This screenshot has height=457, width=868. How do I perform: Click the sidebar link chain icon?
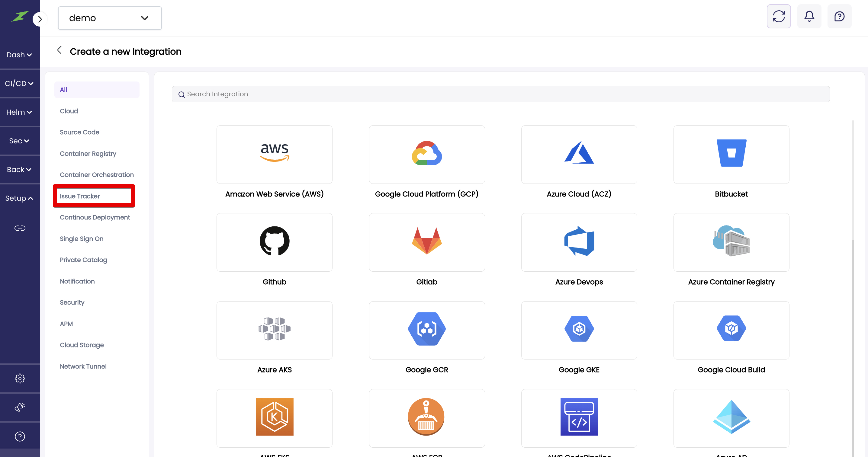point(20,228)
